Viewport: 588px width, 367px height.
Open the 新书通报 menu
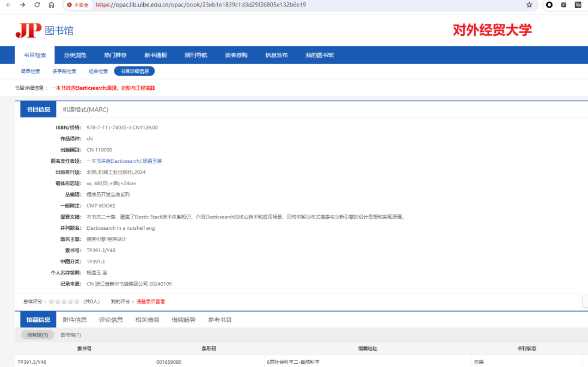pos(156,55)
